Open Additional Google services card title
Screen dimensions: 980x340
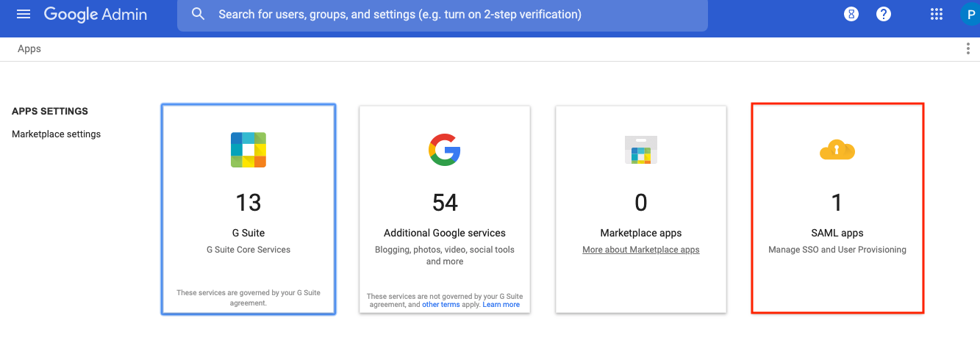pos(445,233)
